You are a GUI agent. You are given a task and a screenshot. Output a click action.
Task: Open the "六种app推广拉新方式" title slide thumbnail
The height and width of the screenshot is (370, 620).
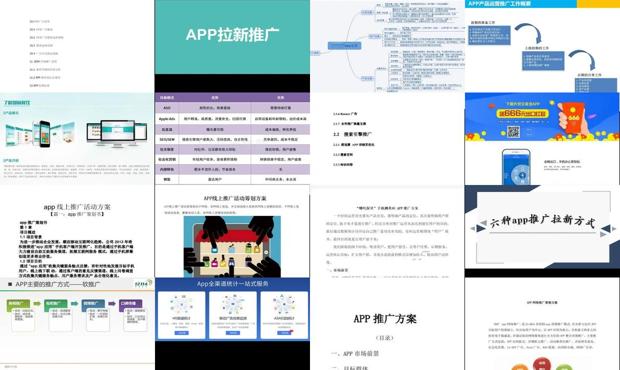pos(542,228)
